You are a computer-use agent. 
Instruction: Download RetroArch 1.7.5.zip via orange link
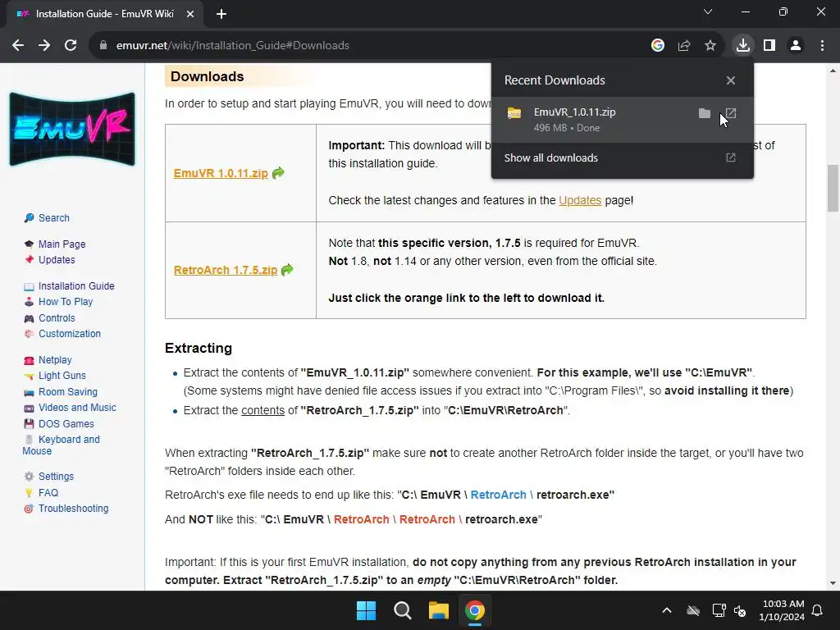[x=226, y=270]
